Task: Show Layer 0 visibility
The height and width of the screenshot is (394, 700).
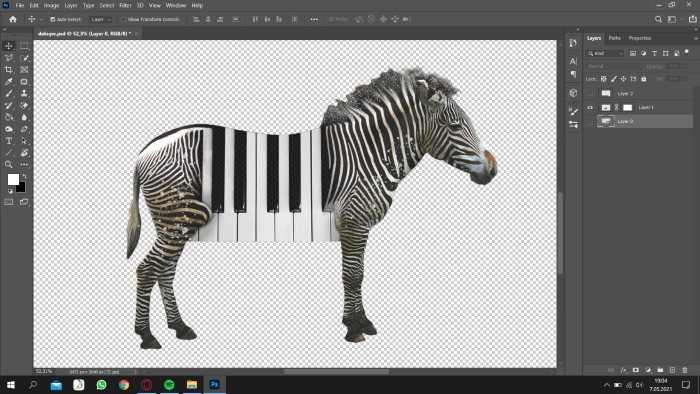Action: click(590, 121)
